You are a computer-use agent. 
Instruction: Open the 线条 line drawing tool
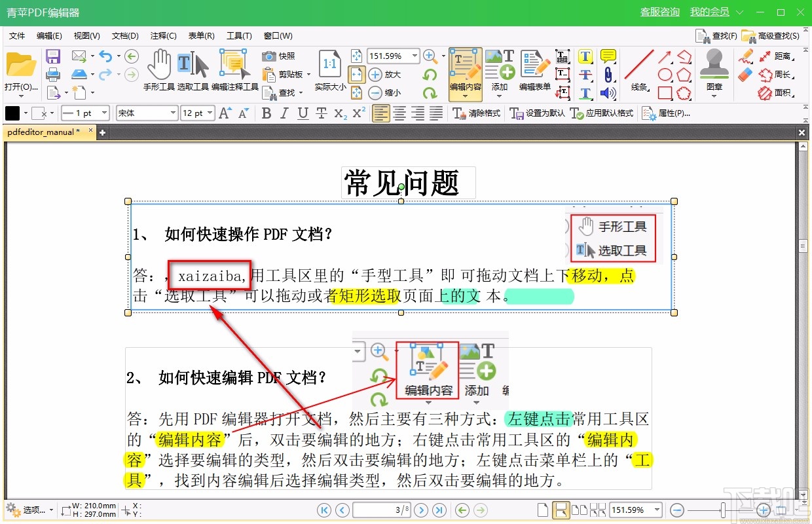pyautogui.click(x=638, y=62)
